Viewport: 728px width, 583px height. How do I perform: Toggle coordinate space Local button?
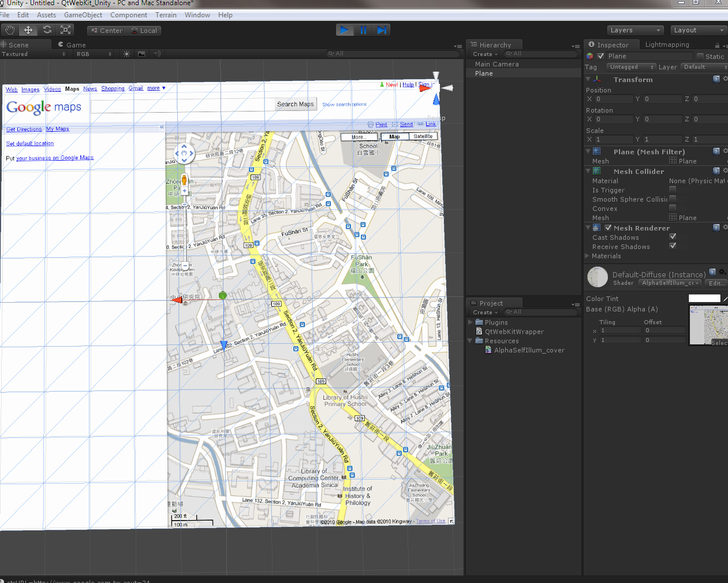(143, 31)
